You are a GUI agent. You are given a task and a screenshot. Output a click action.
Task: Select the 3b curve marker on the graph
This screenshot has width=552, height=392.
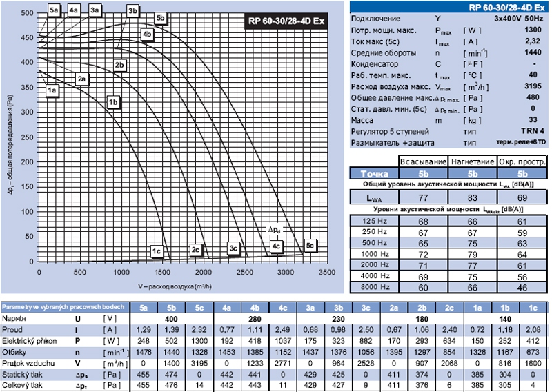tap(132, 10)
